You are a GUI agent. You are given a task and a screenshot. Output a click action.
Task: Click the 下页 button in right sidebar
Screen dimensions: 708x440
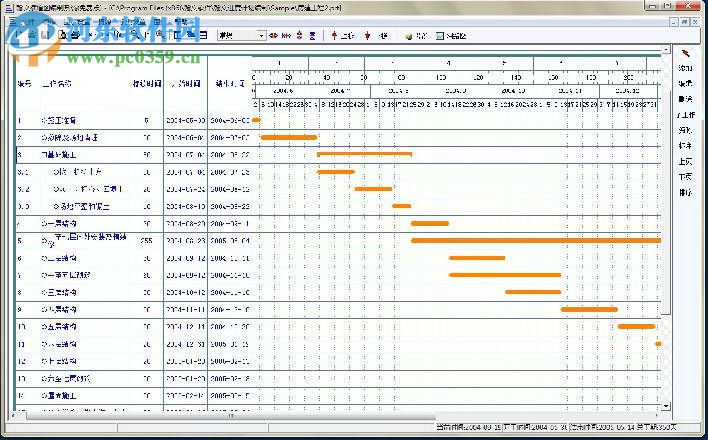[x=685, y=177]
